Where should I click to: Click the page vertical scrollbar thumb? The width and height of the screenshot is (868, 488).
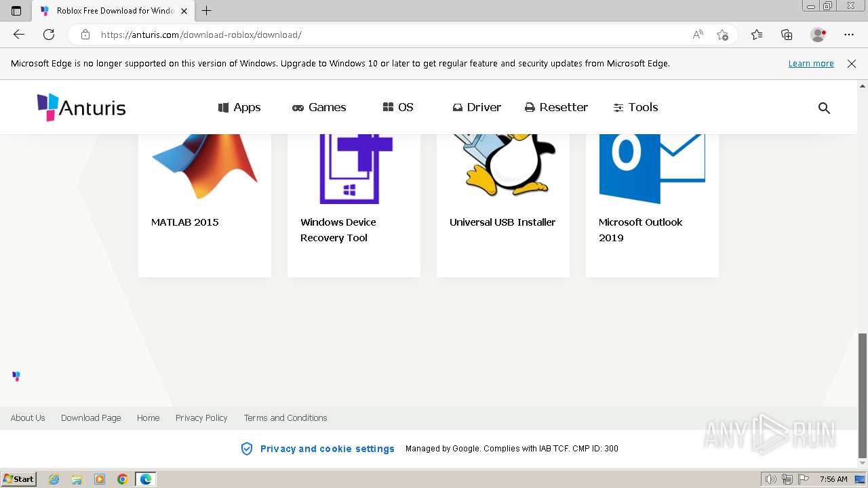862,395
